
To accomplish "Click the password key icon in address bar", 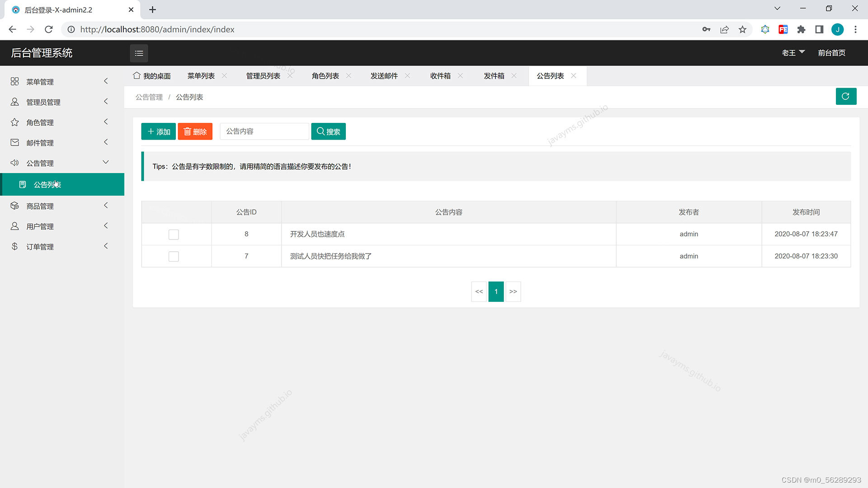I will pyautogui.click(x=706, y=29).
